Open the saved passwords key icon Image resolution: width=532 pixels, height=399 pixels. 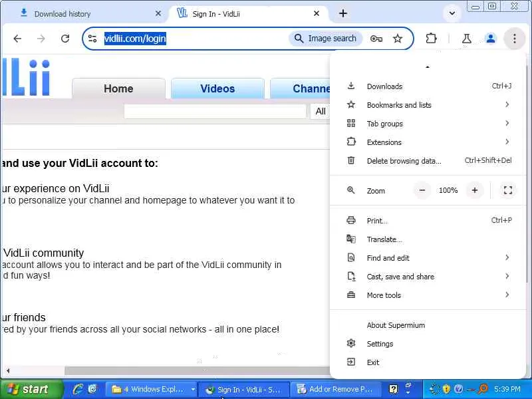376,39
